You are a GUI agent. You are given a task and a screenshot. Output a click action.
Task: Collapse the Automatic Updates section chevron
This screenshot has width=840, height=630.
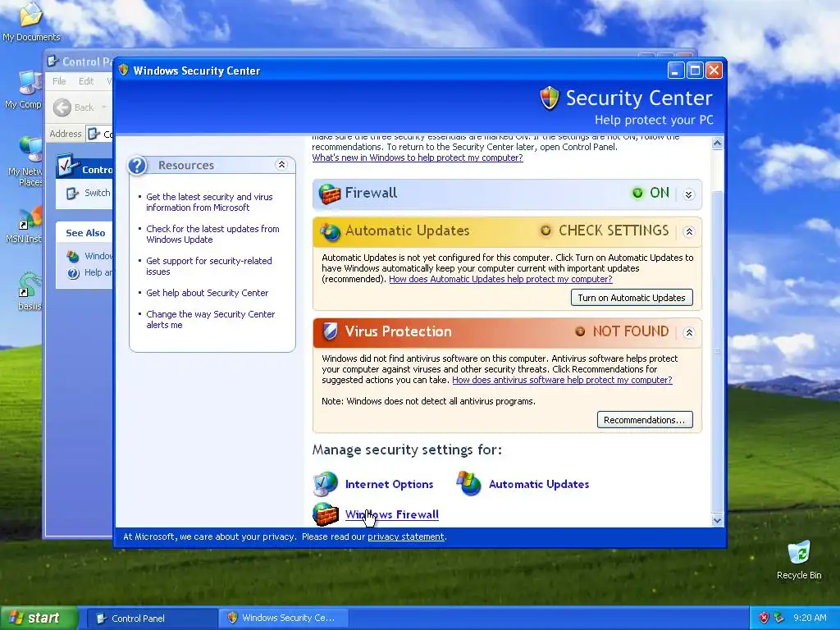pos(689,231)
